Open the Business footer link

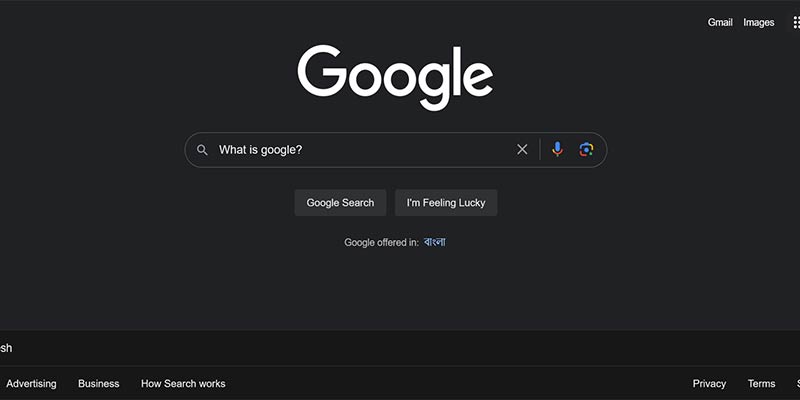pyautogui.click(x=98, y=384)
